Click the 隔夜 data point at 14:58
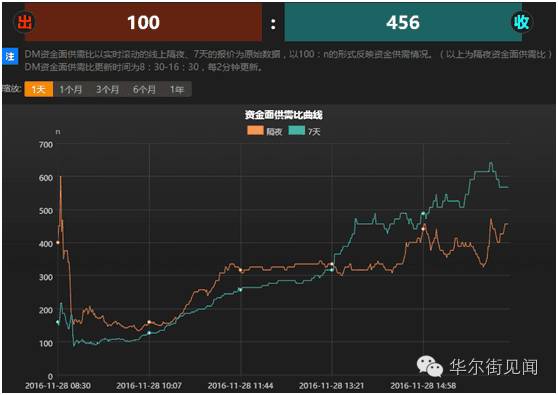558x395 pixels. point(423,229)
